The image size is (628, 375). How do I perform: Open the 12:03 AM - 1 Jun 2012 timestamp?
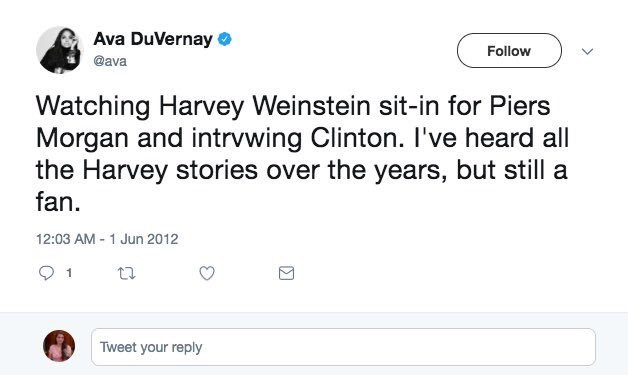pos(107,239)
